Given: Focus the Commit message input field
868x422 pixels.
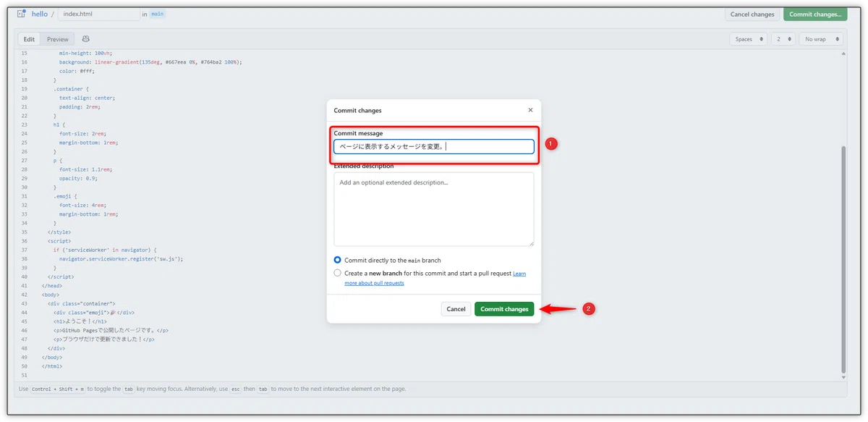Looking at the screenshot, I should click(x=434, y=146).
